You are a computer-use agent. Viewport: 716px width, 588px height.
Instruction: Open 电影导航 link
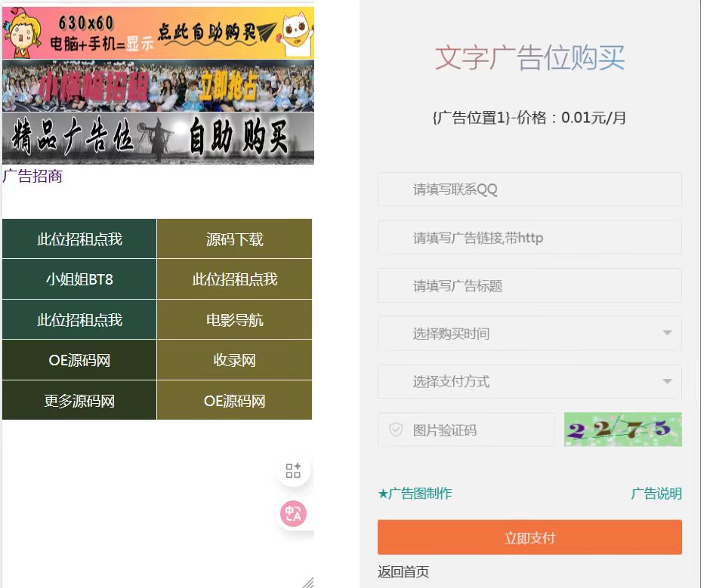coord(234,319)
